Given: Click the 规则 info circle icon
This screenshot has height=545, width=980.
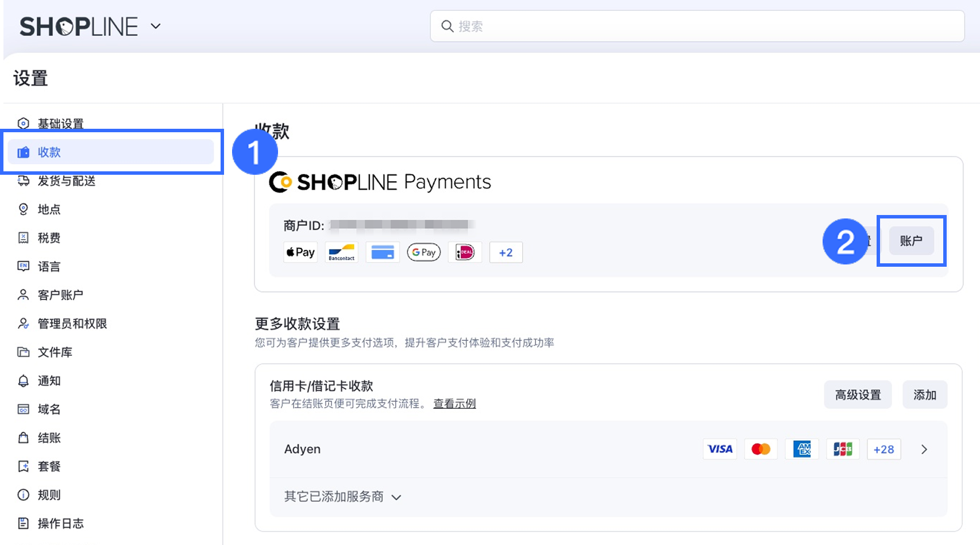Looking at the screenshot, I should 23,495.
